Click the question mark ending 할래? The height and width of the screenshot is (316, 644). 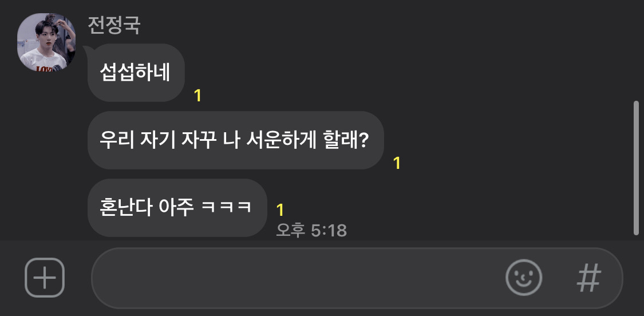[x=363, y=140]
